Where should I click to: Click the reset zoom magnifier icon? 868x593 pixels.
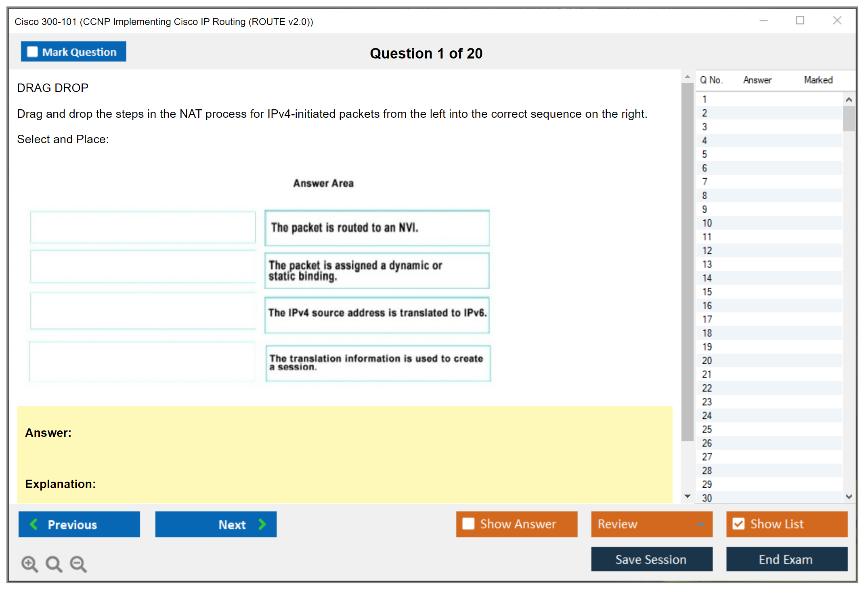[x=54, y=564]
